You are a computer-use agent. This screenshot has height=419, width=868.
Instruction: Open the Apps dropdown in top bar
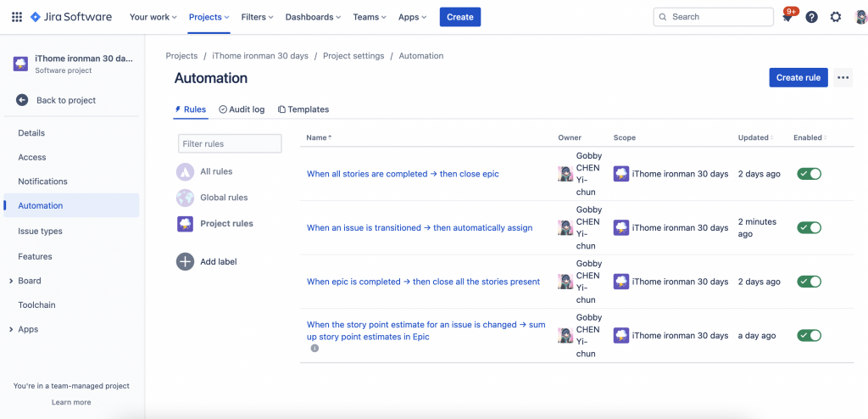(x=413, y=17)
